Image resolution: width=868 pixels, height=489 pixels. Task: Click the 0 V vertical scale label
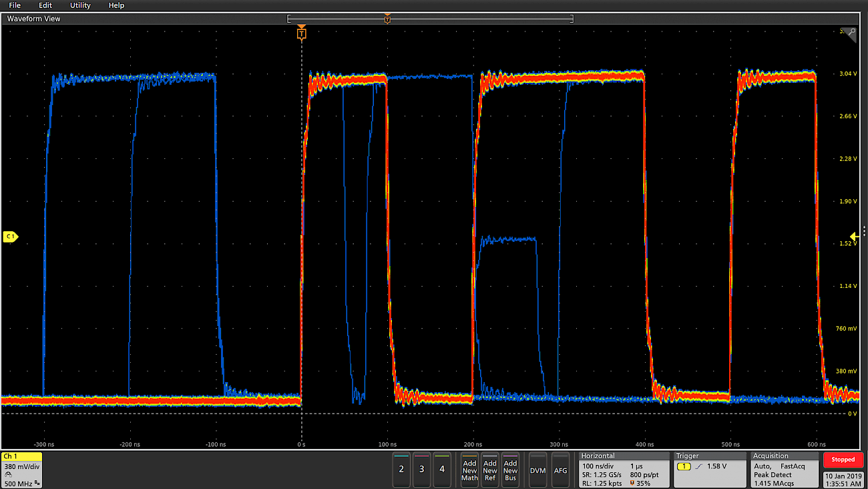tap(851, 414)
